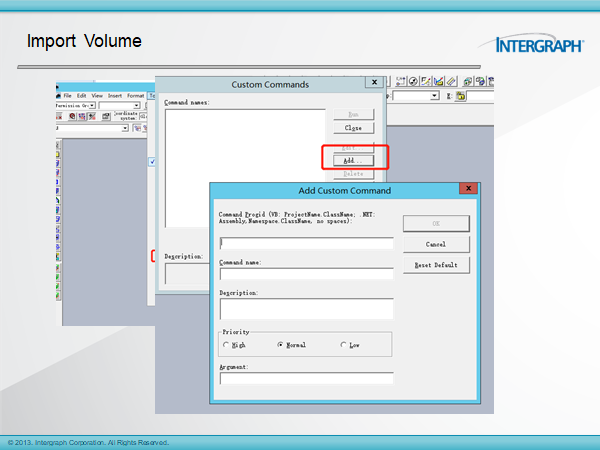Click the Command ProgID input field
This screenshot has height=450, width=600.
pyautogui.click(x=307, y=243)
